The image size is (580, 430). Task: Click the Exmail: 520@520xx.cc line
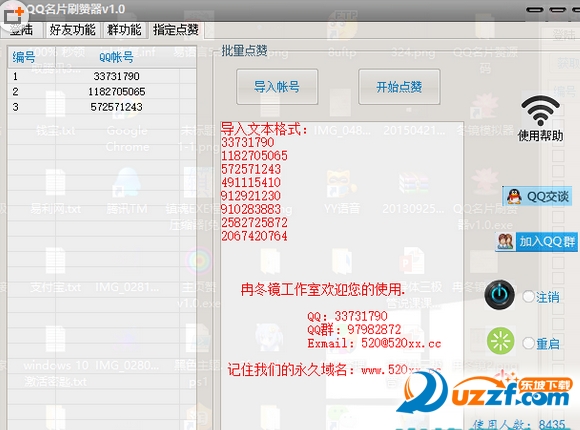374,343
